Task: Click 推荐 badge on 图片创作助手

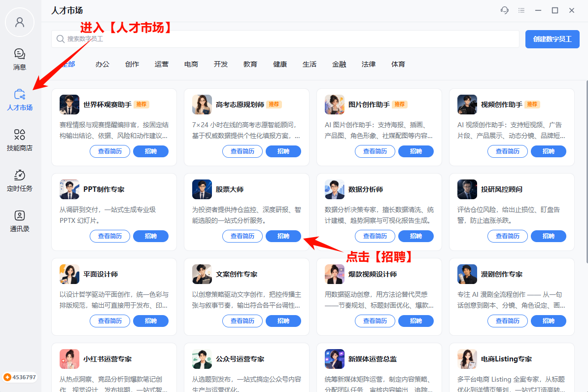Action: coord(400,104)
